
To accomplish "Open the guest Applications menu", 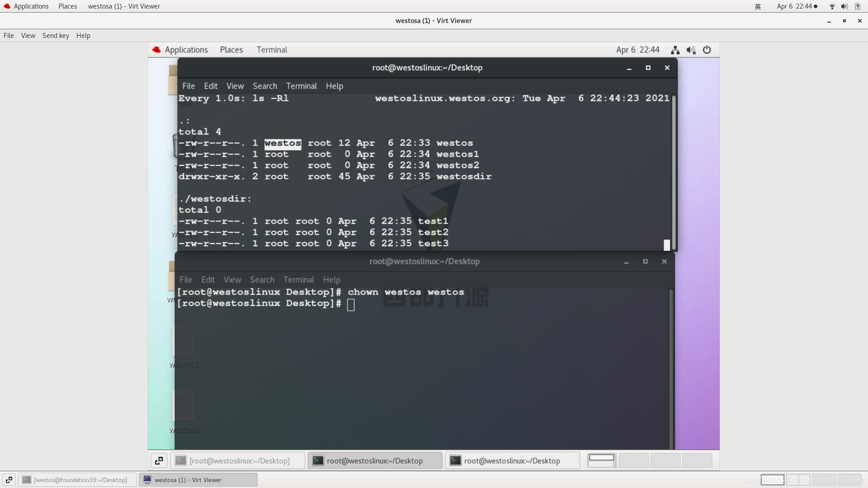I will pos(180,50).
